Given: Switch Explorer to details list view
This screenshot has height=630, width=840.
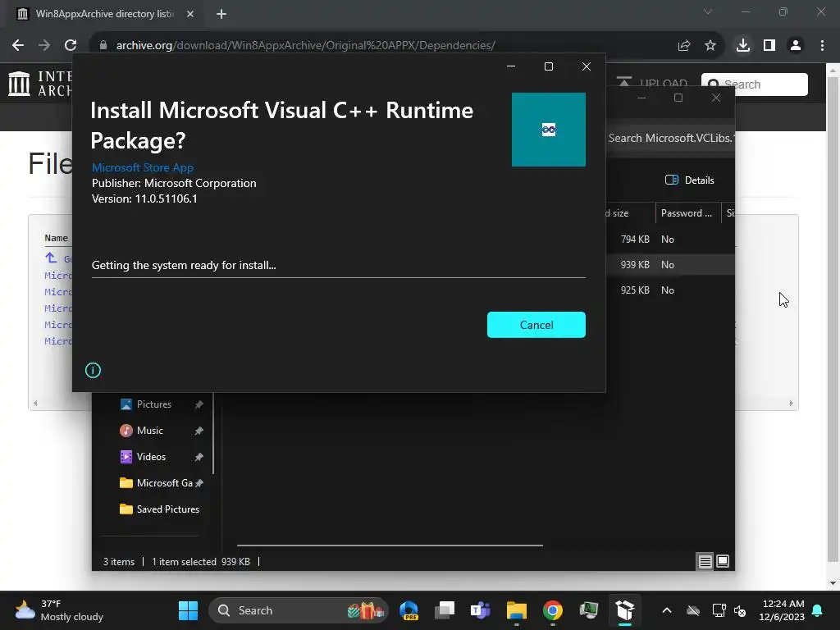Looking at the screenshot, I should (x=705, y=561).
